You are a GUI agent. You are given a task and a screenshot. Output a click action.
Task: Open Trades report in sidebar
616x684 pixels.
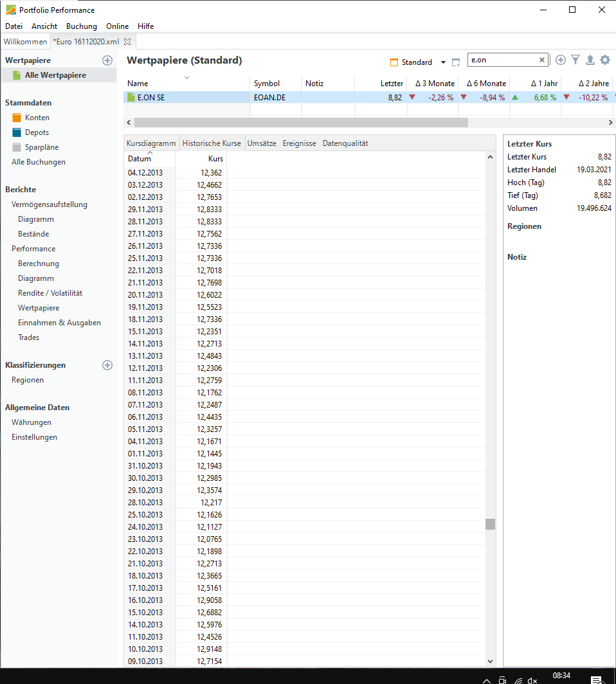(x=29, y=337)
